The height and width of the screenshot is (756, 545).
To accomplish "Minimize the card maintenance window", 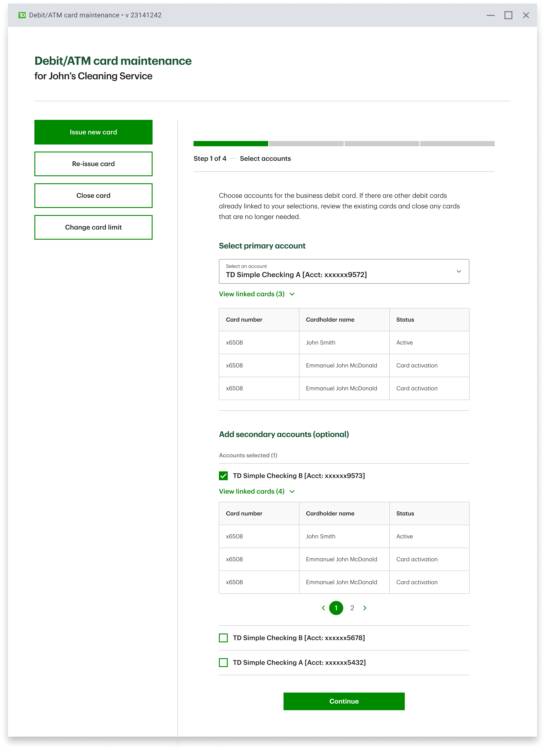I will click(490, 15).
